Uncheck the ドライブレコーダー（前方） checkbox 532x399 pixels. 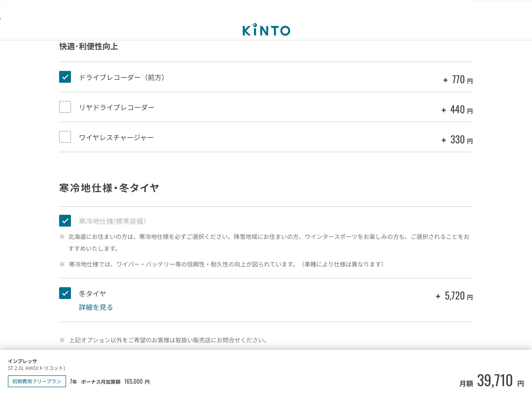65,77
